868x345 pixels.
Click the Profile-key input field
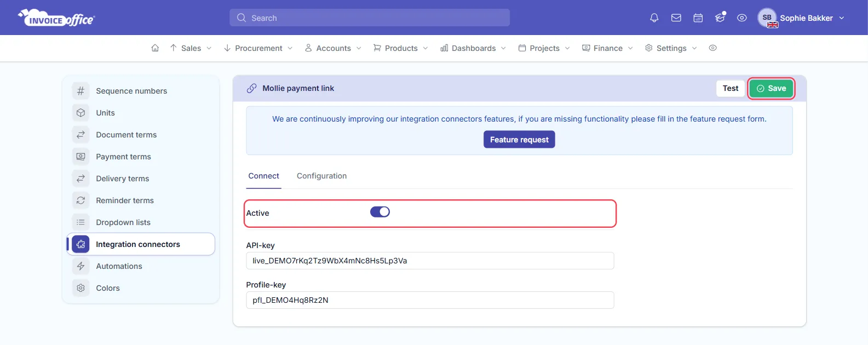[x=430, y=300]
